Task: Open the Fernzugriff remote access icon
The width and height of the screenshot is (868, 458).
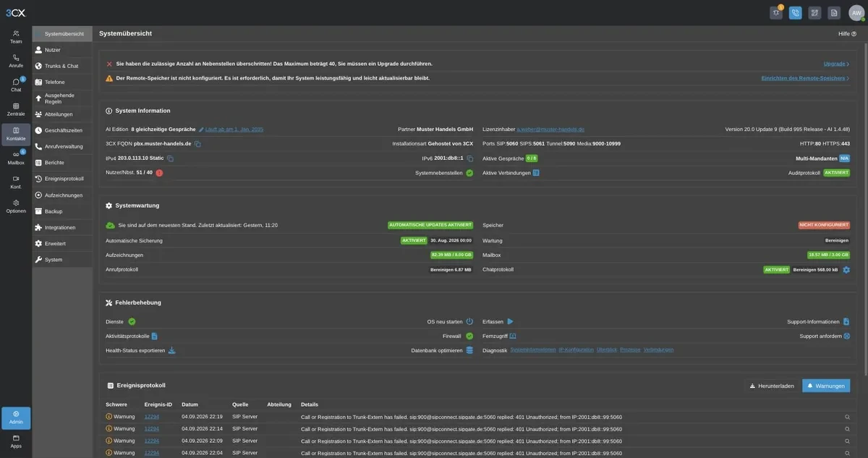Action: point(513,336)
